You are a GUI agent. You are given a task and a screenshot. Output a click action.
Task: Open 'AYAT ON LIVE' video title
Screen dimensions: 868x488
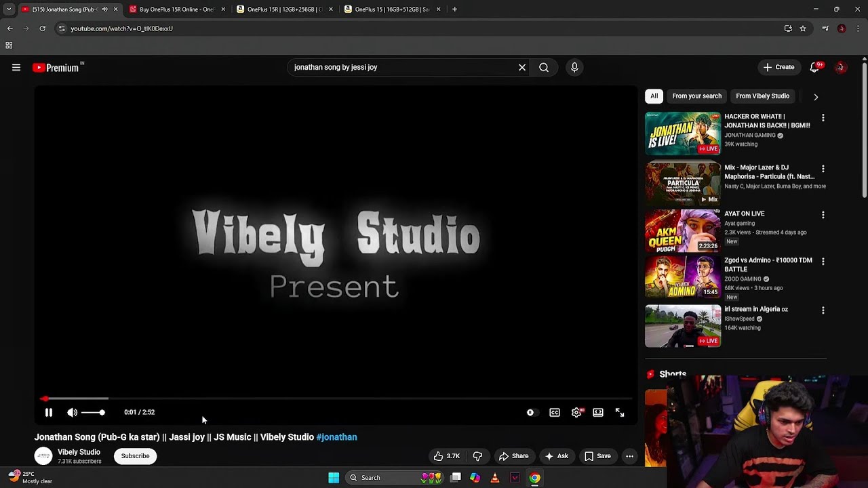(744, 213)
